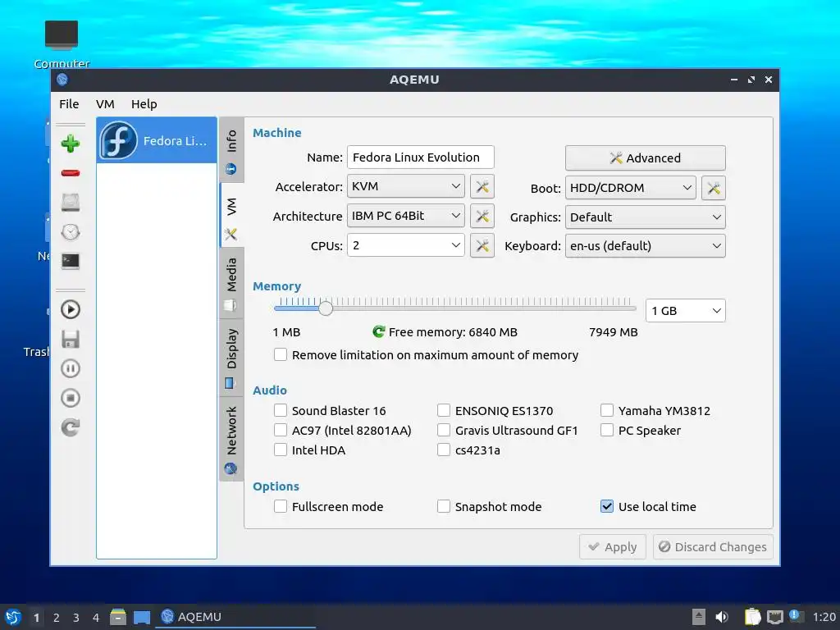Pause the virtual machine
The height and width of the screenshot is (630, 840).
(71, 368)
